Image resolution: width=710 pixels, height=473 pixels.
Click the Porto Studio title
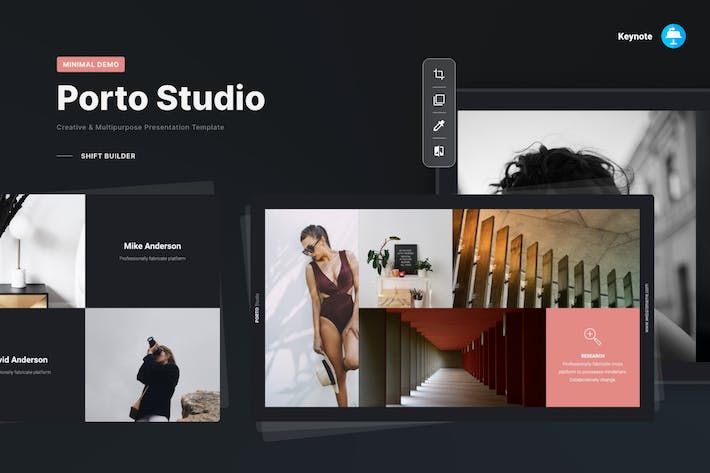[160, 98]
